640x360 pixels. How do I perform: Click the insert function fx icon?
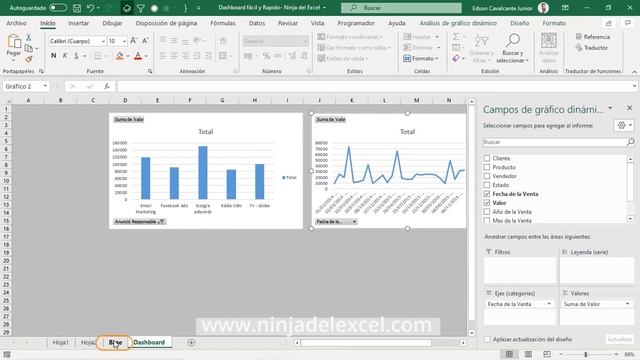107,86
